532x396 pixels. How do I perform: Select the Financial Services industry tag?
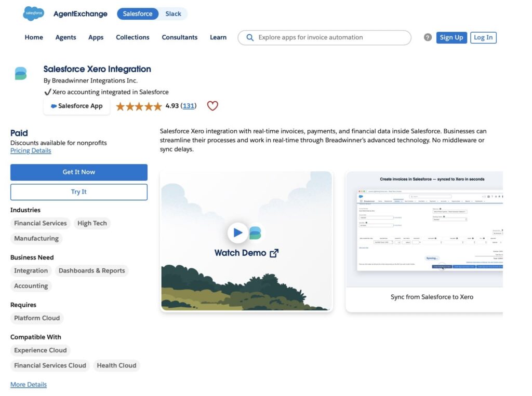coord(41,223)
